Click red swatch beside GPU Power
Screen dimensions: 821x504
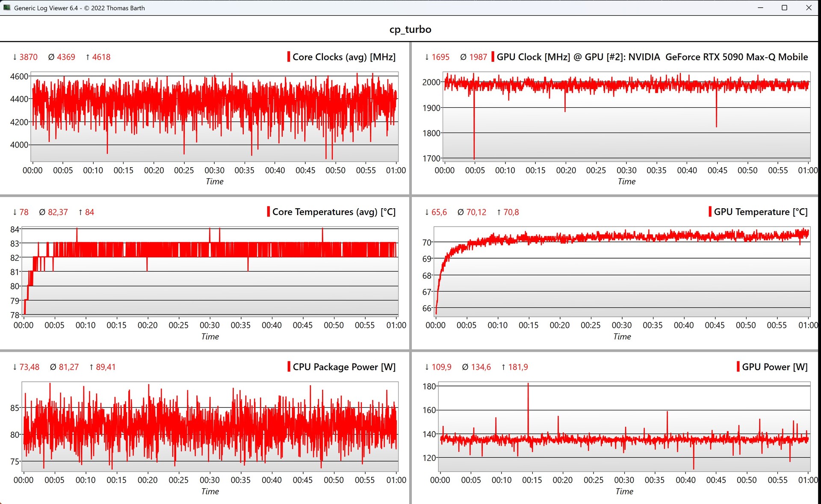click(x=738, y=367)
